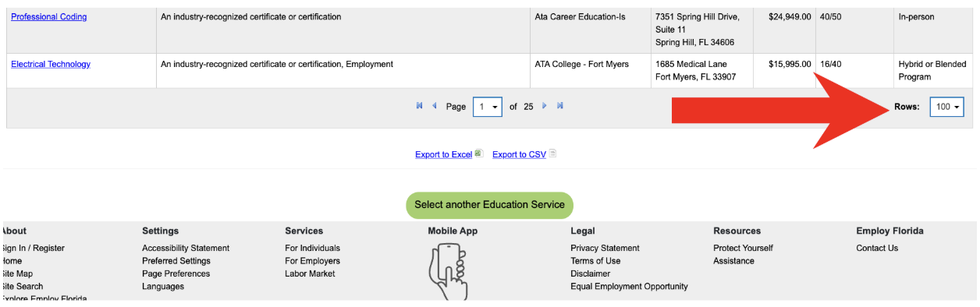980x307 pixels.
Task: Go to first page of results
Action: [x=420, y=106]
